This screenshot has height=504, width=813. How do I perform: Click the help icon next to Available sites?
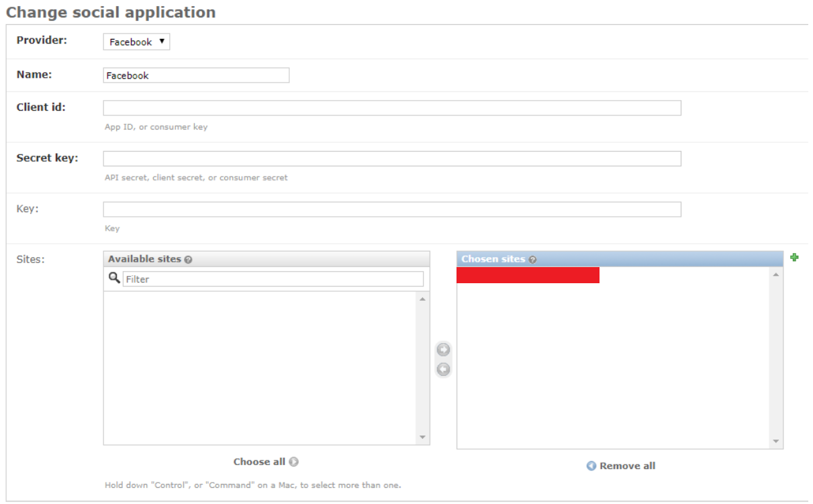click(x=188, y=260)
